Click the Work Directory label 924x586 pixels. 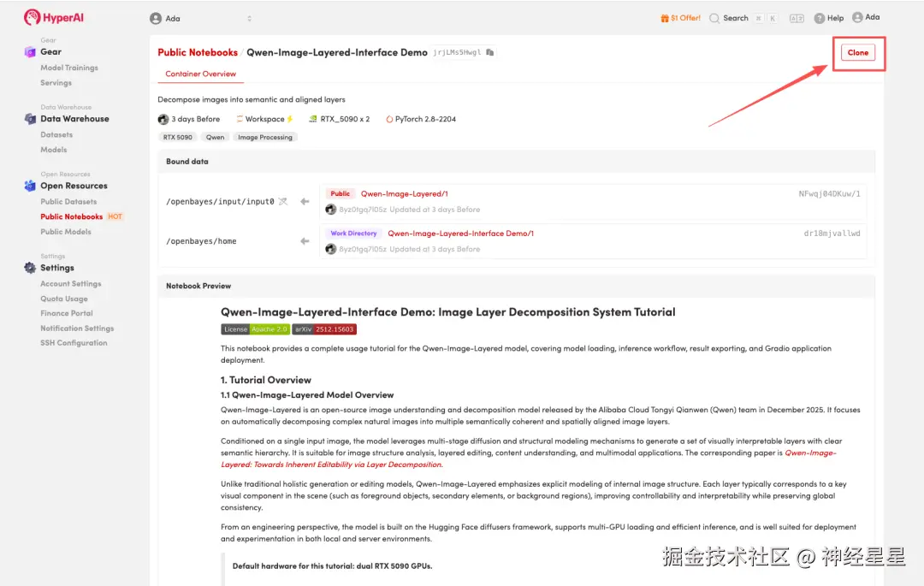coord(353,234)
